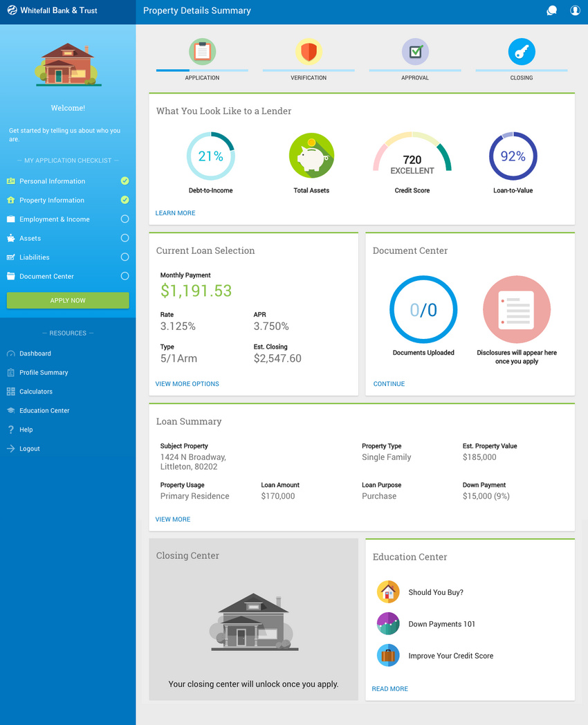This screenshot has width=588, height=725.
Task: Open Dashboard from the resources menu
Action: coord(35,354)
